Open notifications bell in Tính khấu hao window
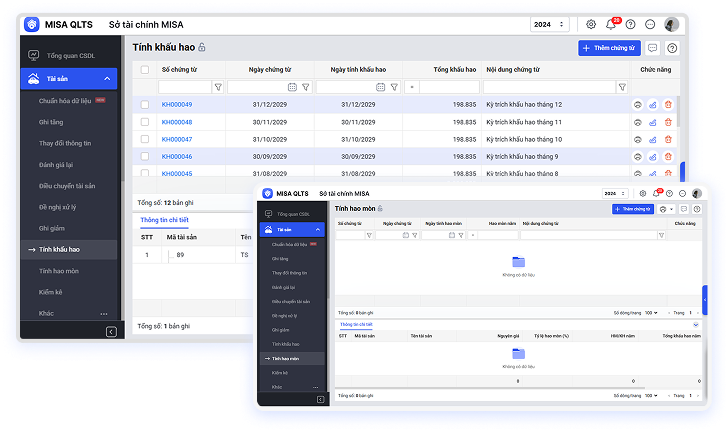 (611, 25)
